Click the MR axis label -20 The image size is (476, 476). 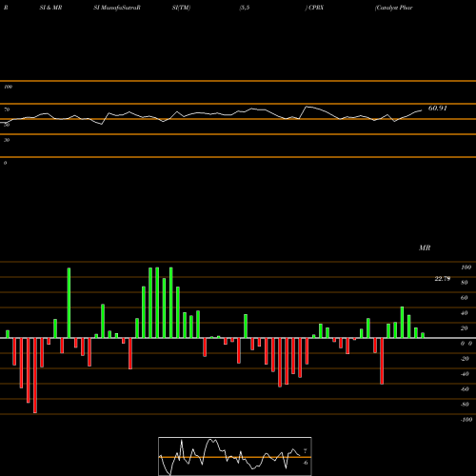coord(465,359)
